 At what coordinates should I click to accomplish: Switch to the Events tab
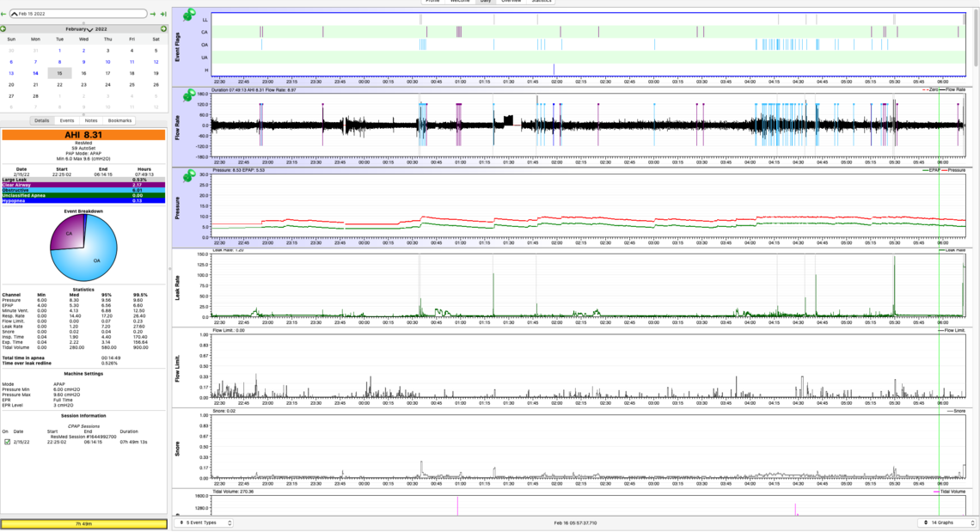[x=67, y=120]
